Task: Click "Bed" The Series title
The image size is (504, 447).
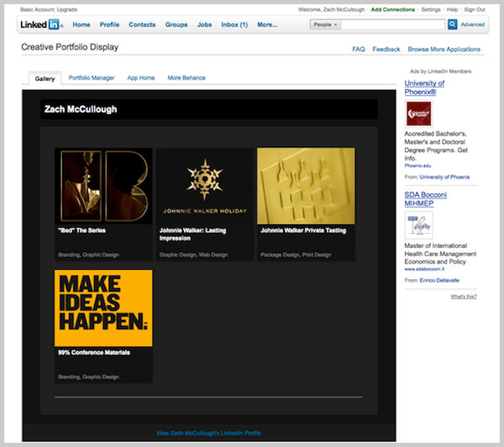Action: [82, 230]
